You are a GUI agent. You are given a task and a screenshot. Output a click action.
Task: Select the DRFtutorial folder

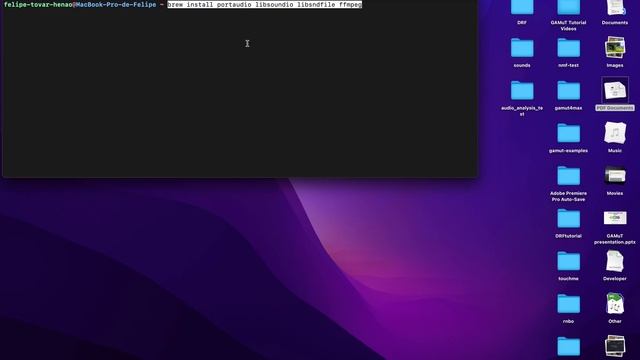tap(569, 218)
